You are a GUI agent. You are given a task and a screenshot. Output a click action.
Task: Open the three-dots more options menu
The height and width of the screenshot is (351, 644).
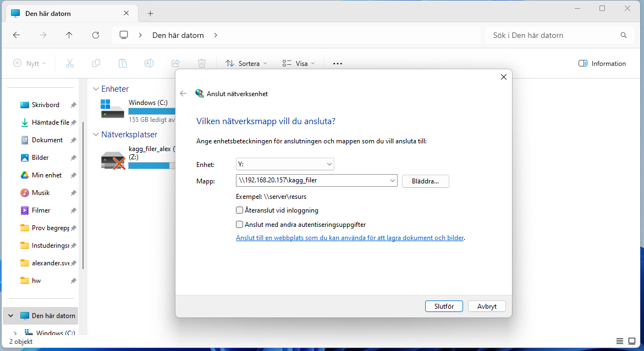coord(338,64)
